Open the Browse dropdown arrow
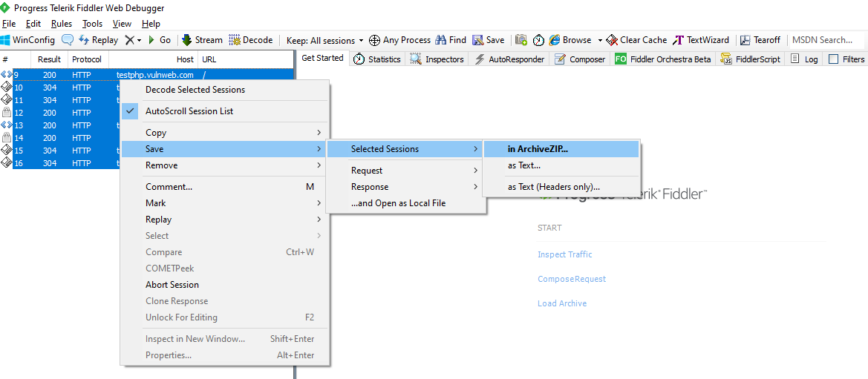Screen dimensions: 868x379 600,40
